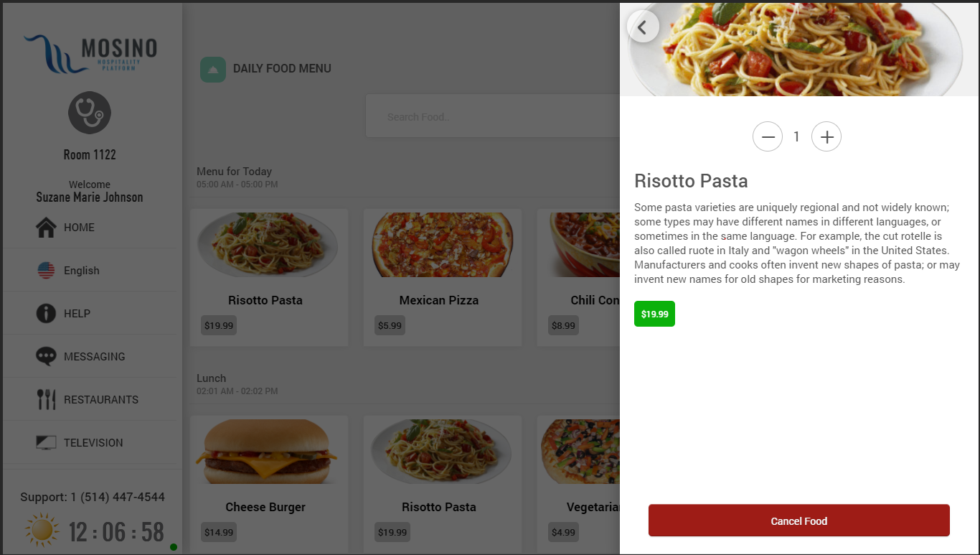
Task: Decrease quantity with the minus button
Action: (x=767, y=136)
